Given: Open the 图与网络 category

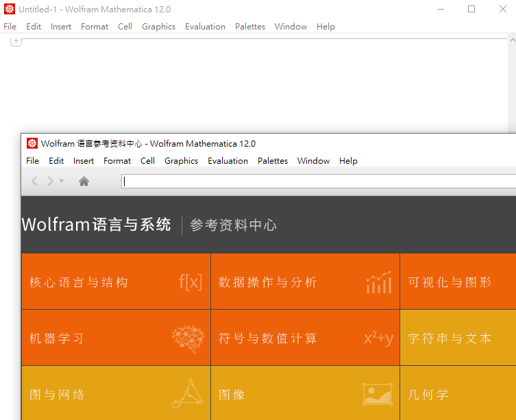Looking at the screenshot, I should pos(116,393).
